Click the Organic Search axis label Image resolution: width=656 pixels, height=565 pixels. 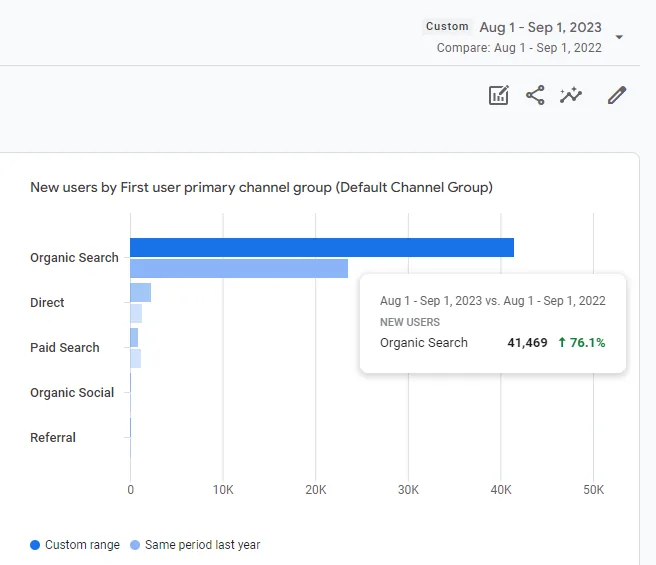[x=74, y=257]
